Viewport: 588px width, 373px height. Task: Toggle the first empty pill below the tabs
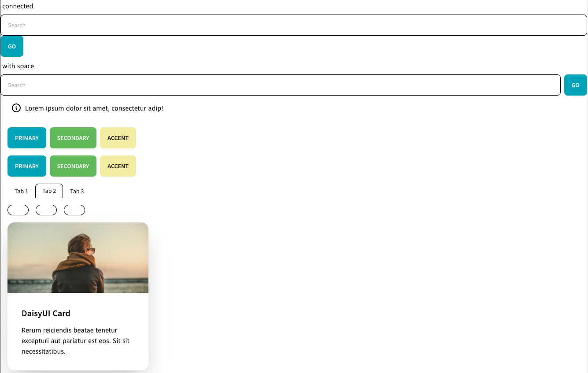(x=18, y=210)
